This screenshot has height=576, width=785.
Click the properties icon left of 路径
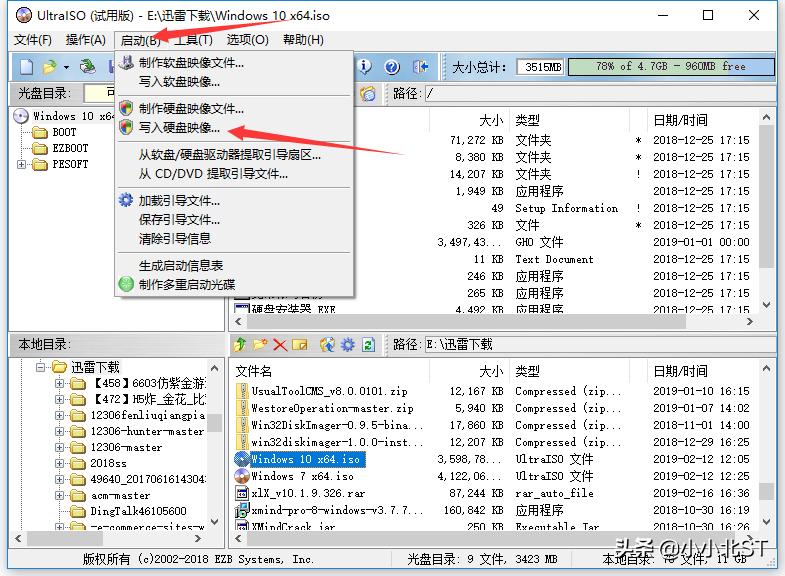tap(367, 94)
